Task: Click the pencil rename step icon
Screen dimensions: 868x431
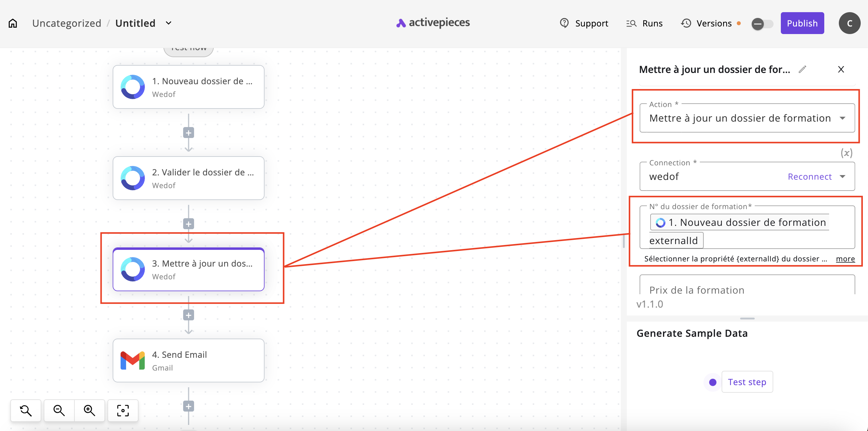Action: tap(802, 69)
